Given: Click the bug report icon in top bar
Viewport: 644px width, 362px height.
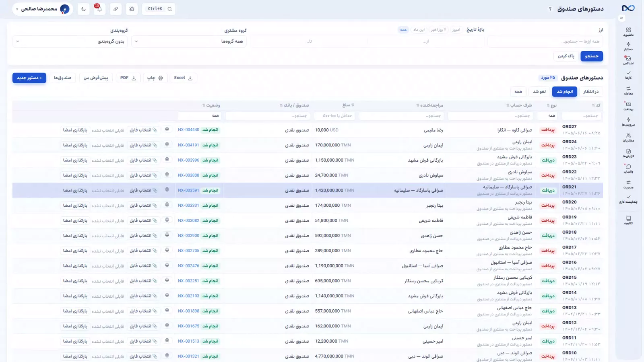Looking at the screenshot, I should coord(132,9).
